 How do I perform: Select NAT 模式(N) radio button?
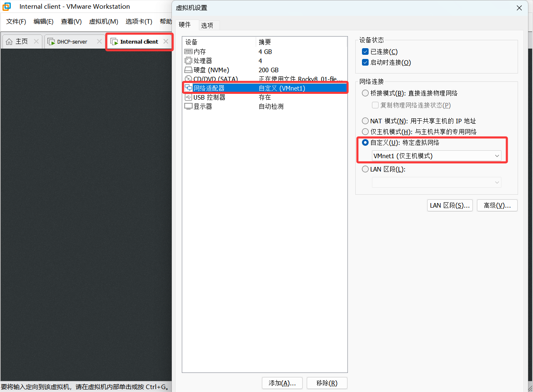point(365,121)
